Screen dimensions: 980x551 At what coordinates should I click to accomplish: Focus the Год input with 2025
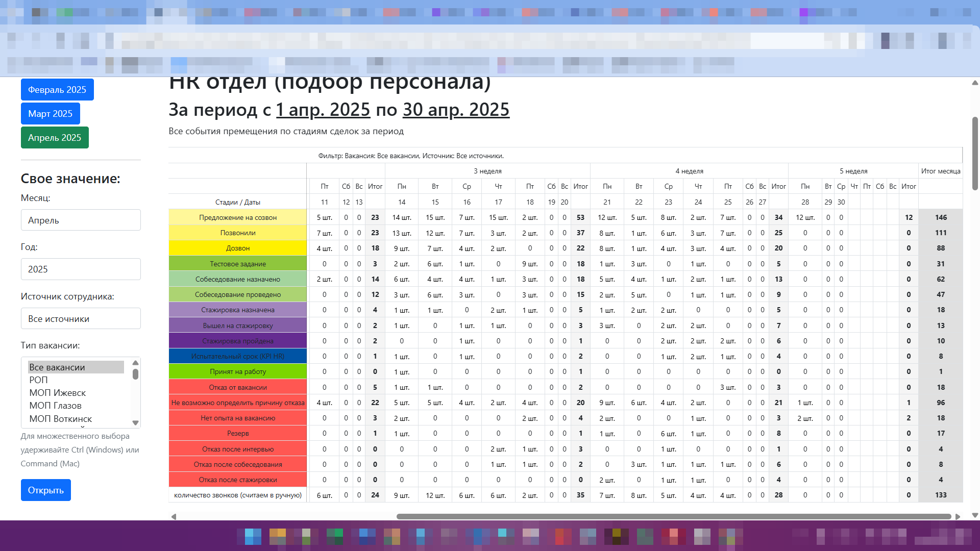81,269
